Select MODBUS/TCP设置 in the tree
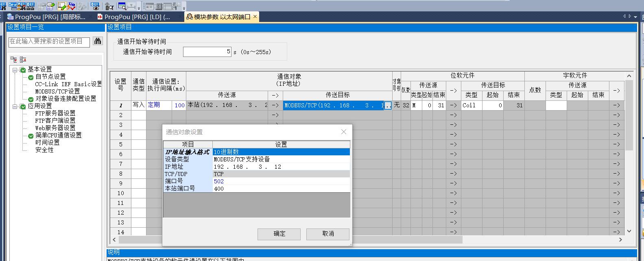Image resolution: width=644 pixels, height=261 pixels. pos(57,91)
